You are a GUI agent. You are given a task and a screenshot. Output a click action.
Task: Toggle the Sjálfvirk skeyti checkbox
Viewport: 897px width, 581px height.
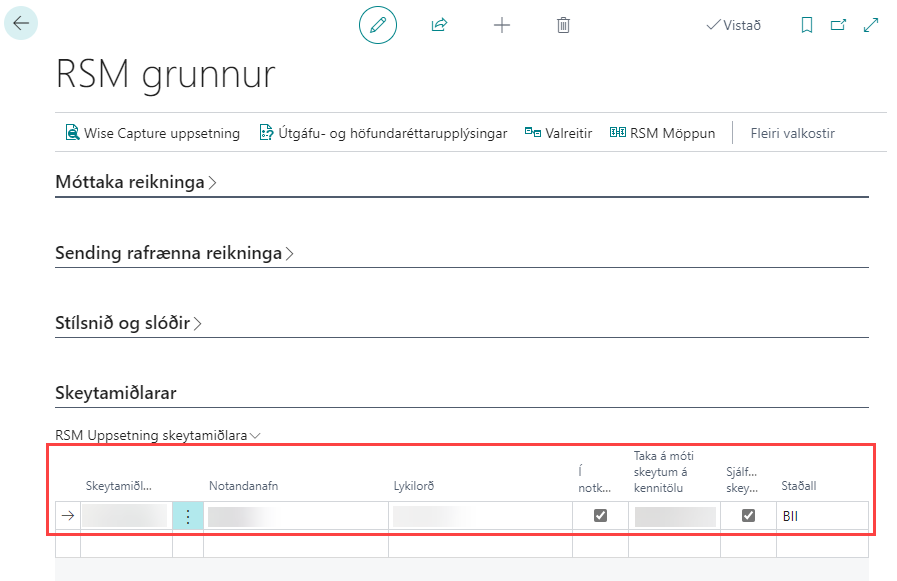click(748, 516)
